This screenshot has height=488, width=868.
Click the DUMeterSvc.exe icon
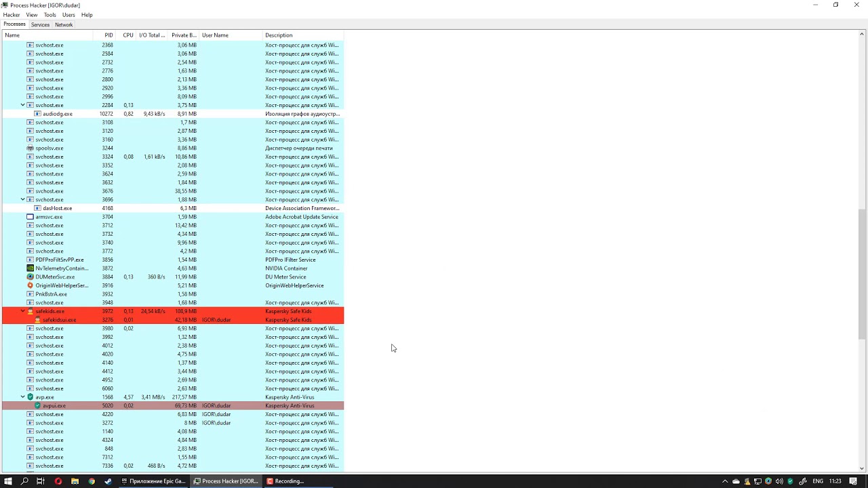point(30,277)
